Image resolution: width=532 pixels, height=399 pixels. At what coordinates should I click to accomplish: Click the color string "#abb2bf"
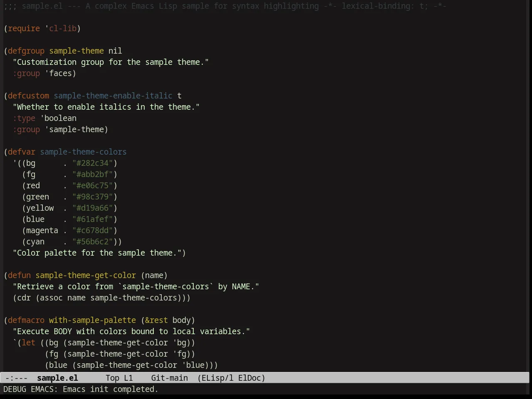(x=92, y=174)
